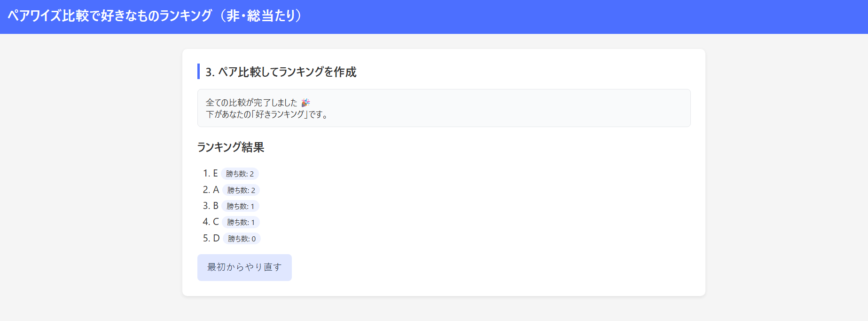The image size is (868, 321).
Task: Click the blue accent bar beside the heading
Action: [198, 72]
